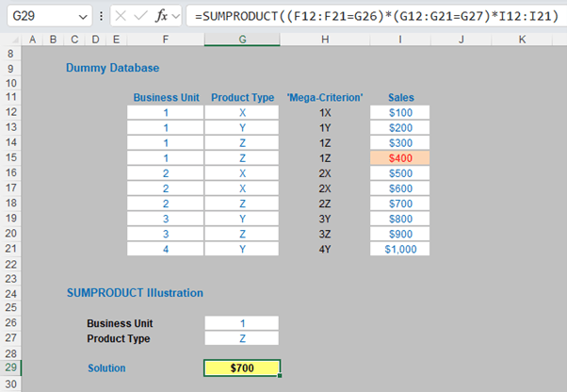Select the orange highlighted $400 sales cell

coord(399,157)
